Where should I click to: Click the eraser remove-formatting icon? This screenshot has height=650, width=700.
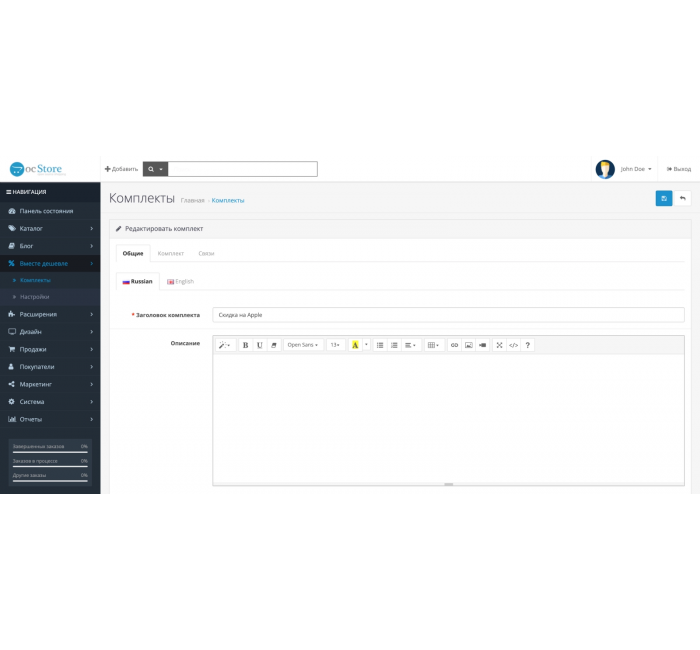tap(274, 345)
